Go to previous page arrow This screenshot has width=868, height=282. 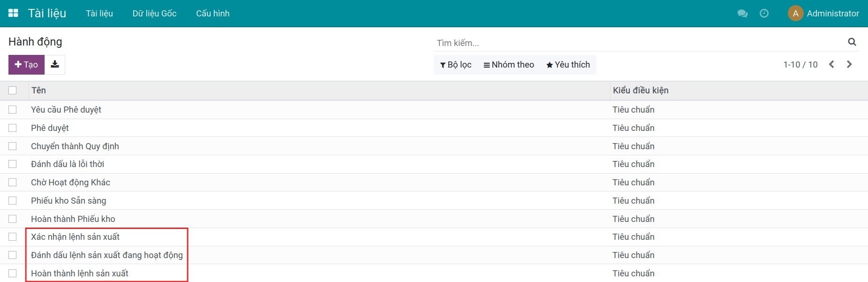(x=831, y=65)
